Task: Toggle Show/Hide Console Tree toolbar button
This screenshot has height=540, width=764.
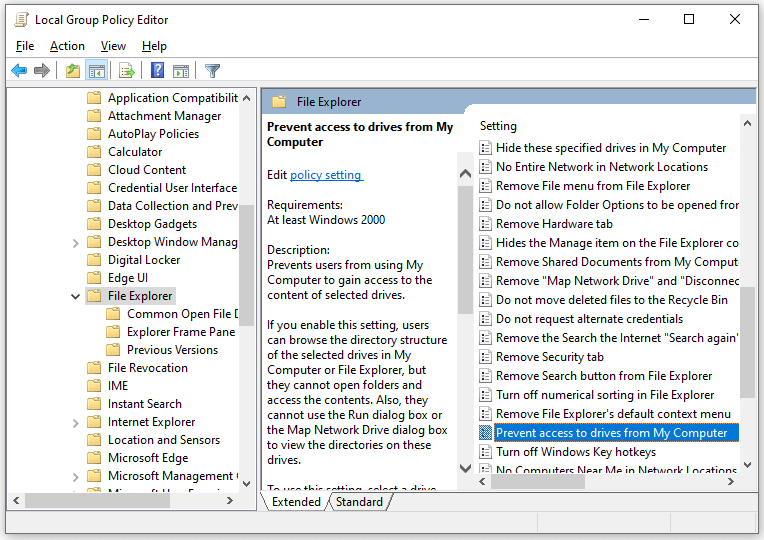Action: (x=96, y=71)
